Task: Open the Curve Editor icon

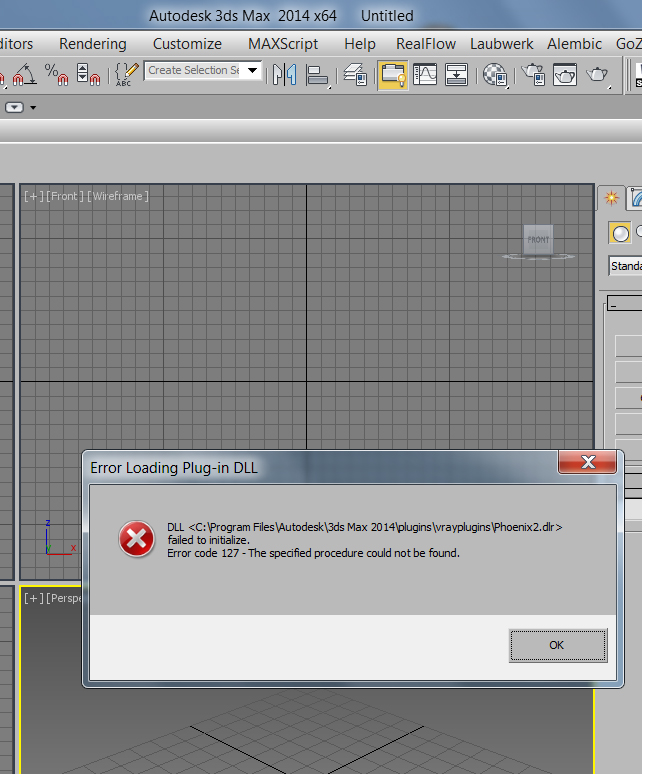Action: [425, 75]
